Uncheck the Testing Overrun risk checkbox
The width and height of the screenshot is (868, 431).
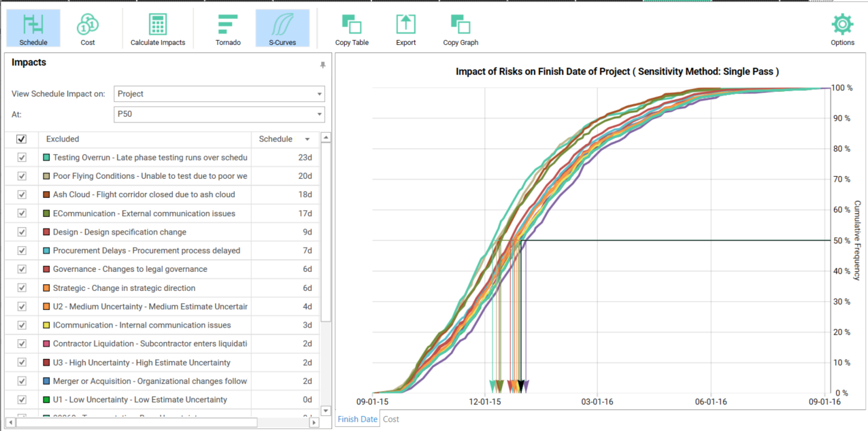pyautogui.click(x=22, y=158)
